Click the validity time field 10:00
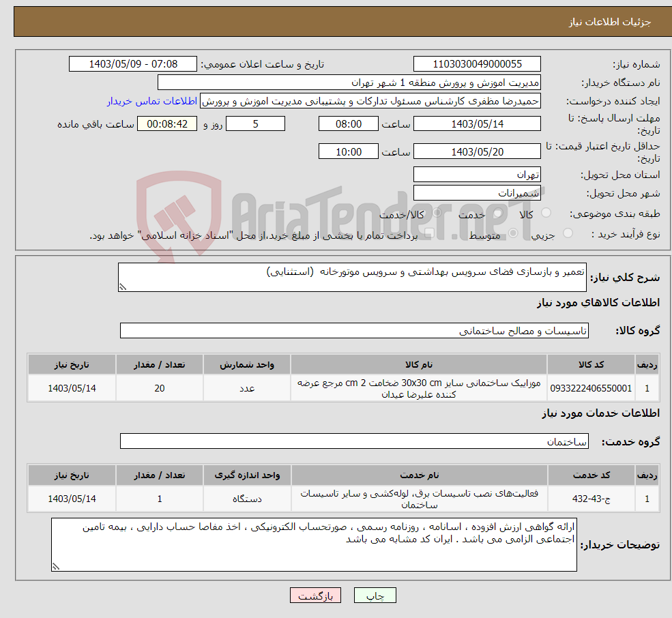 pos(349,151)
